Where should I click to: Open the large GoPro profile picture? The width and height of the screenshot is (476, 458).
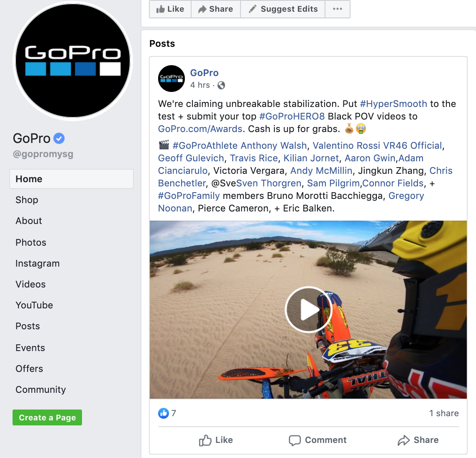pos(73,61)
